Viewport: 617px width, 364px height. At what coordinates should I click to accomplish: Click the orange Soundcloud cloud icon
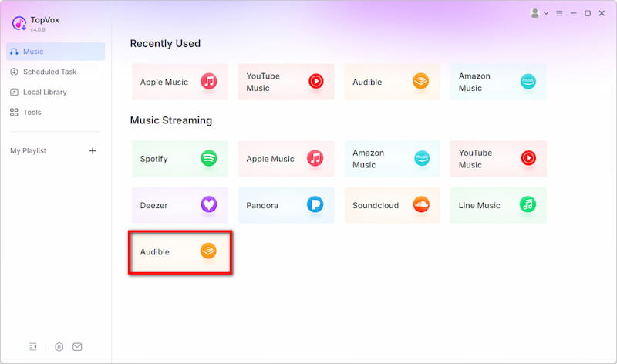click(421, 204)
